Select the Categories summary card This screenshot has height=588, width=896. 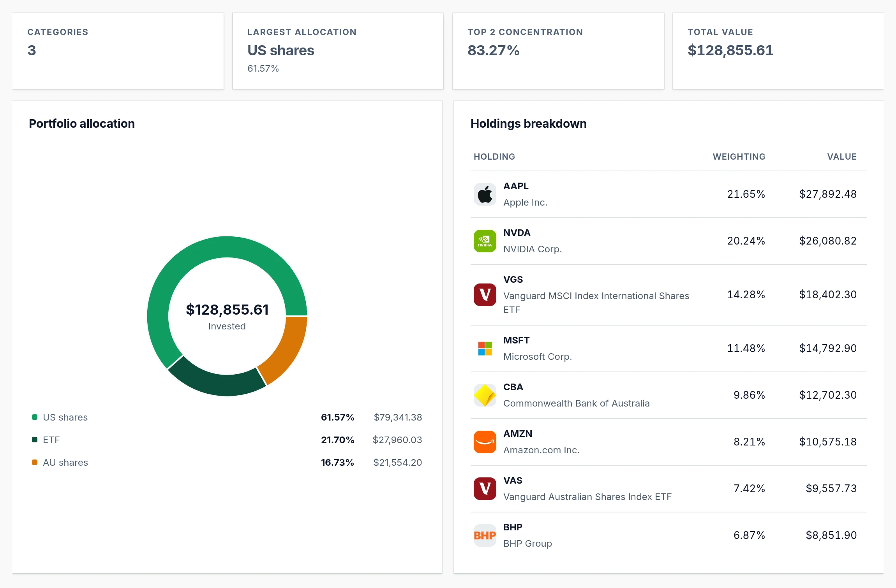pyautogui.click(x=118, y=51)
